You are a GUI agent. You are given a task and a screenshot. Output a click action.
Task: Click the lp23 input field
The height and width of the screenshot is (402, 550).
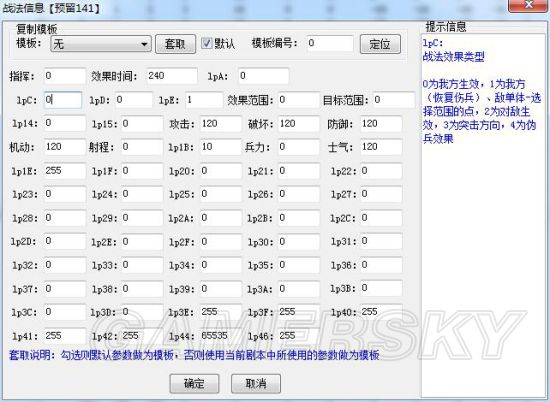pyautogui.click(x=65, y=194)
